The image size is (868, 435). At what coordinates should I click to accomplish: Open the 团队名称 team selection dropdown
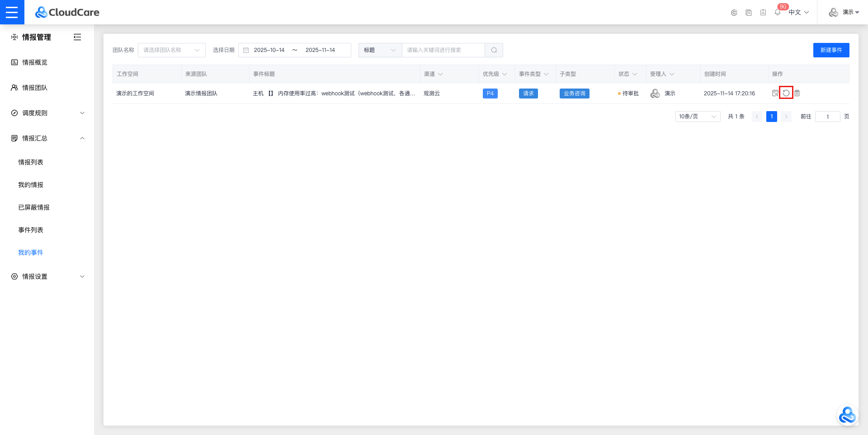click(171, 50)
